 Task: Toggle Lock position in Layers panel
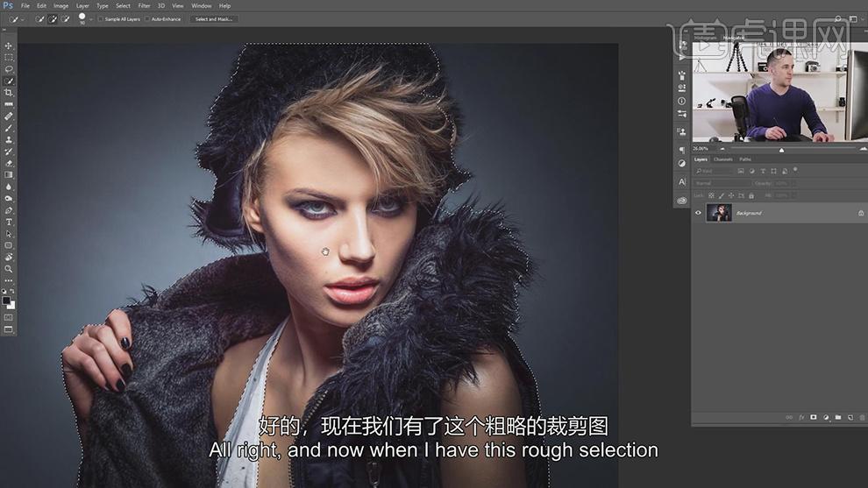pos(731,195)
